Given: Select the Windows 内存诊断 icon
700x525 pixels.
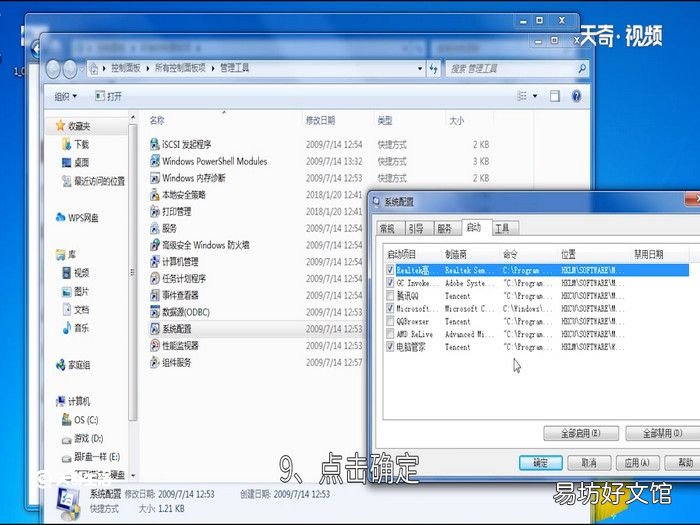Looking at the screenshot, I should pos(154,178).
